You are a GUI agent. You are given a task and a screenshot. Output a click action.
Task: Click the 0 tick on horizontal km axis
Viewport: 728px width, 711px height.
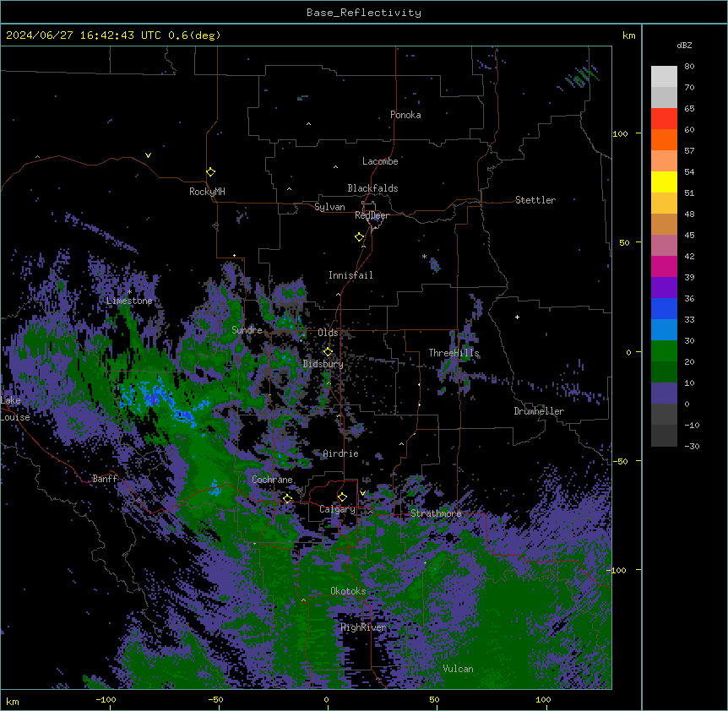click(x=326, y=700)
